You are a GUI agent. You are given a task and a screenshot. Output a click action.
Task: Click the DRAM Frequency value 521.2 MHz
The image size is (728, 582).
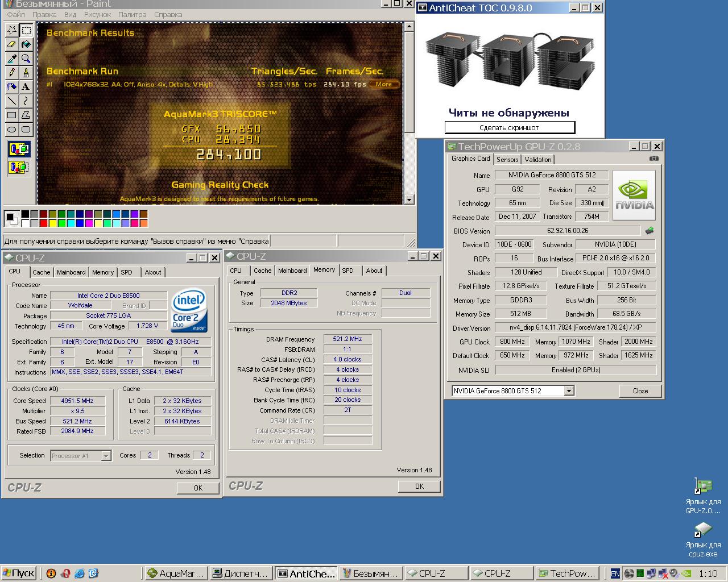pos(348,339)
